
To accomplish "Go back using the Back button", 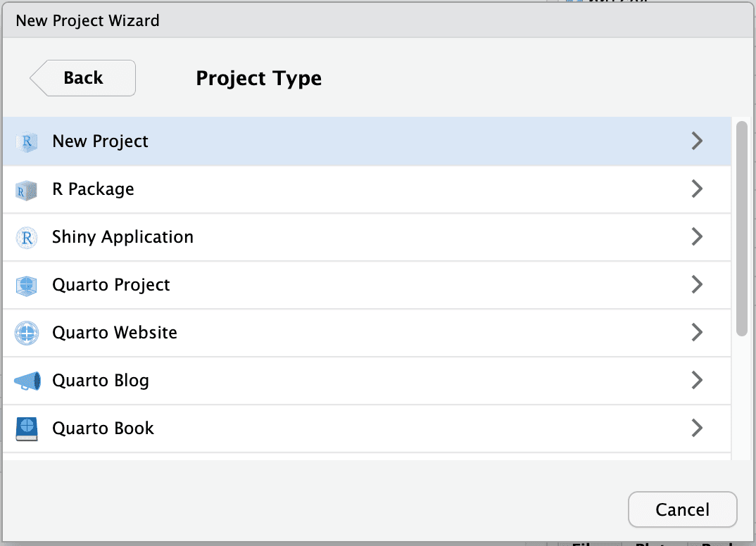I will 82,77.
